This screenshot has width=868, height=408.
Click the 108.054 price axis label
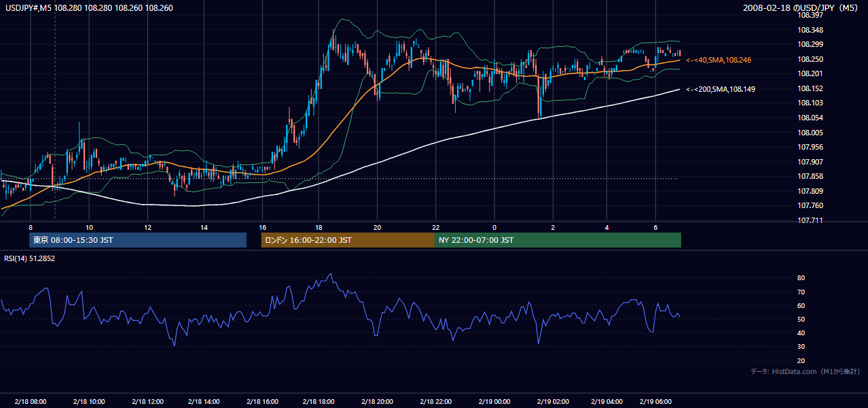810,118
